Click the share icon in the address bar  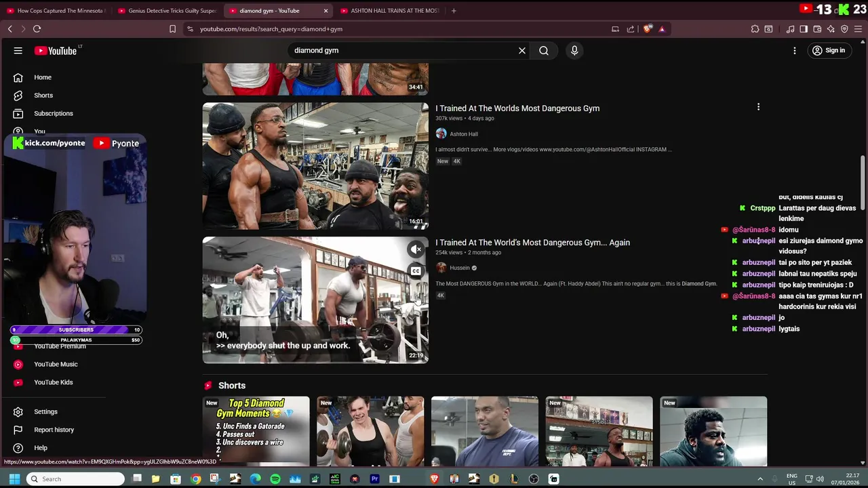point(631,29)
